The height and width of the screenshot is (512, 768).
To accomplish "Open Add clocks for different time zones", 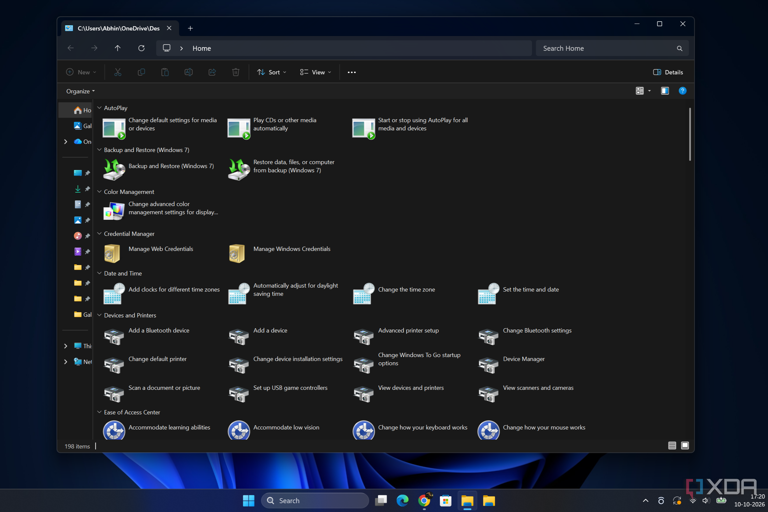I will click(x=161, y=293).
